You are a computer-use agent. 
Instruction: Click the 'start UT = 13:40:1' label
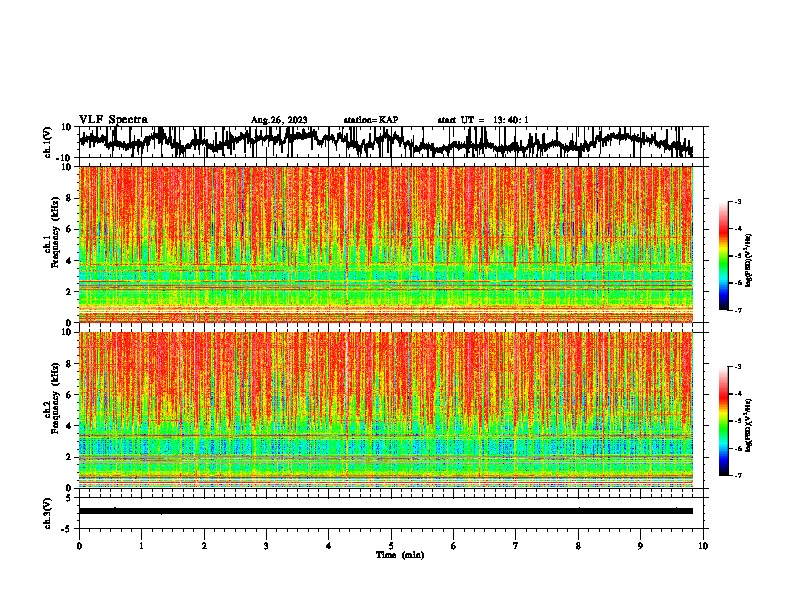coord(483,120)
